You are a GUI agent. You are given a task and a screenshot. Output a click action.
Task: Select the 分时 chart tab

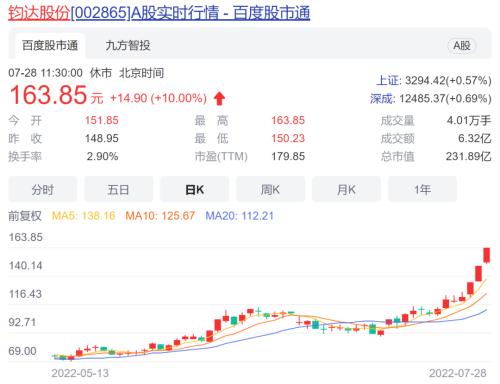[x=43, y=190]
